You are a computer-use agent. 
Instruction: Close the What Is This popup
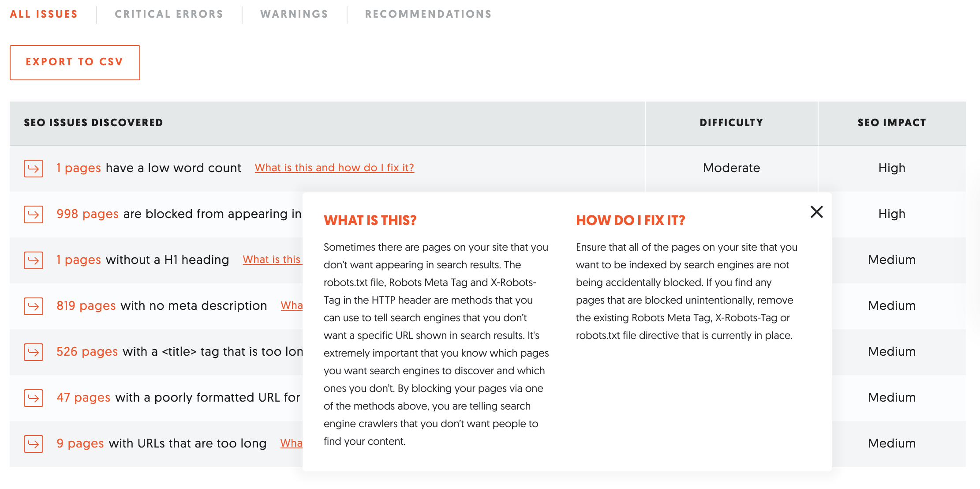pyautogui.click(x=816, y=212)
